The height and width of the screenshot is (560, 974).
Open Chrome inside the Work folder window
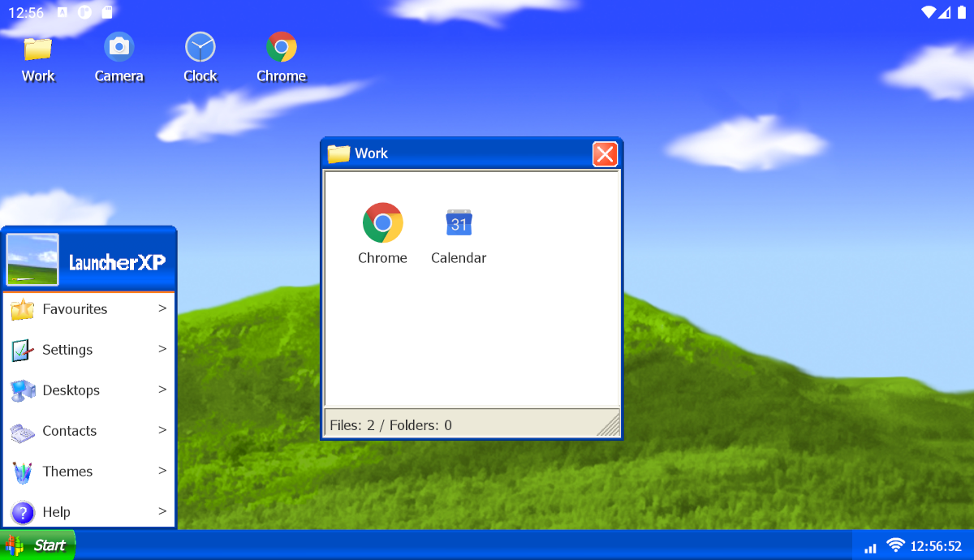[x=382, y=234]
